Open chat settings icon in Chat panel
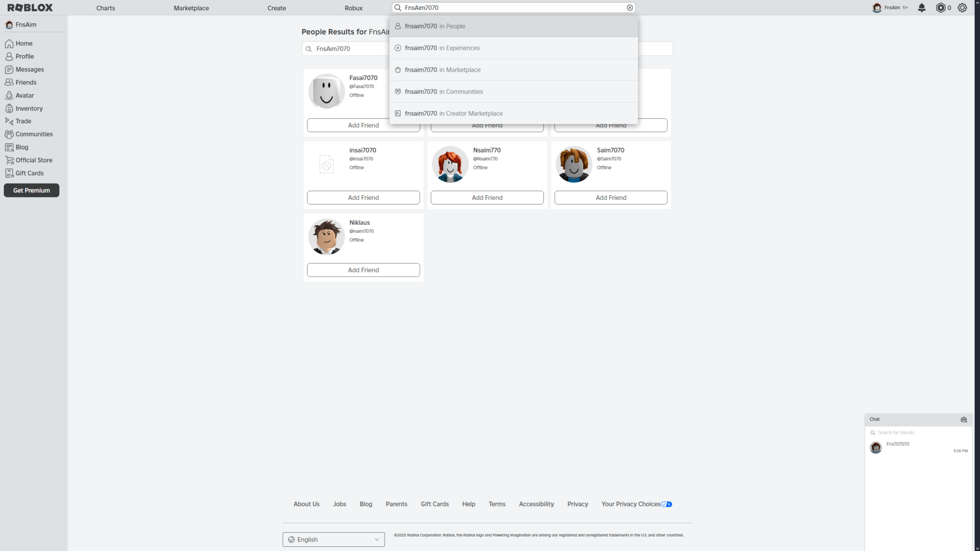Viewport: 980px width, 551px height. pos(964,419)
